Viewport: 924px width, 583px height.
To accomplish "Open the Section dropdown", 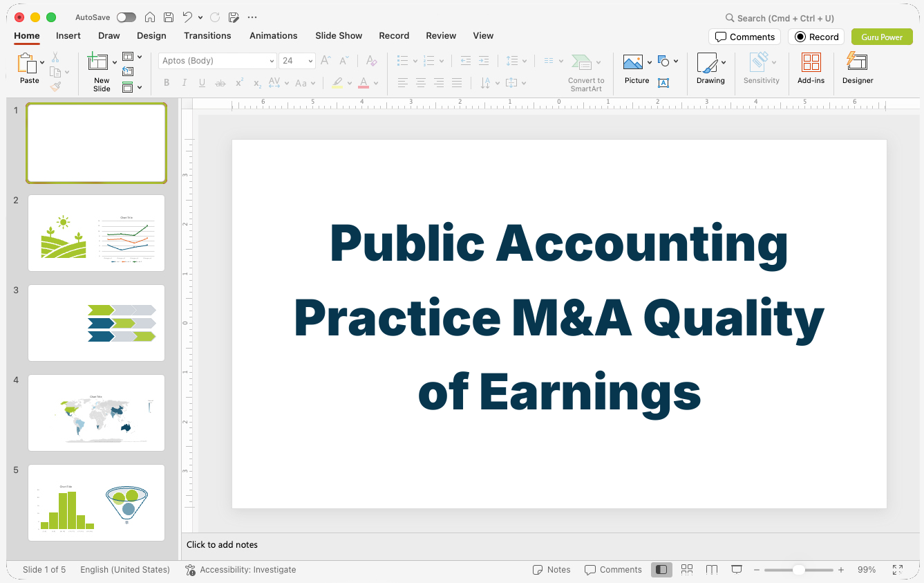I will point(132,87).
